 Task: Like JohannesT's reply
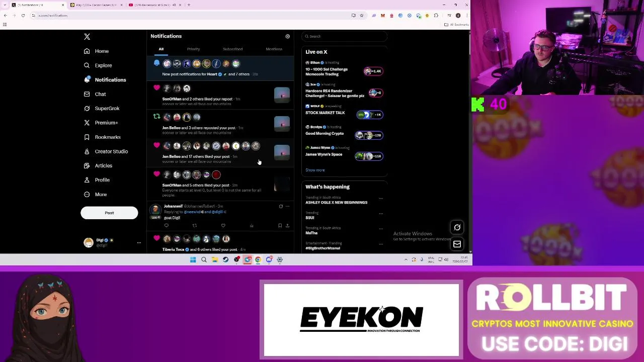pos(223,226)
